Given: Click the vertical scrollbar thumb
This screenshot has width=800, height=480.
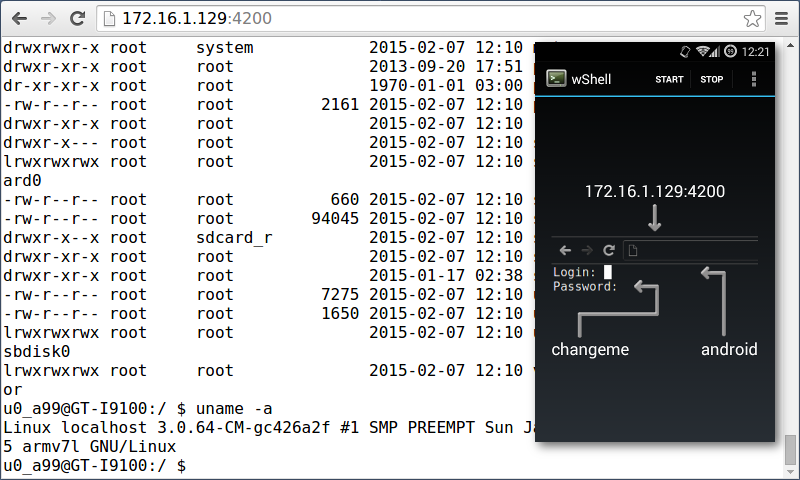Looking at the screenshot, I should (790, 450).
